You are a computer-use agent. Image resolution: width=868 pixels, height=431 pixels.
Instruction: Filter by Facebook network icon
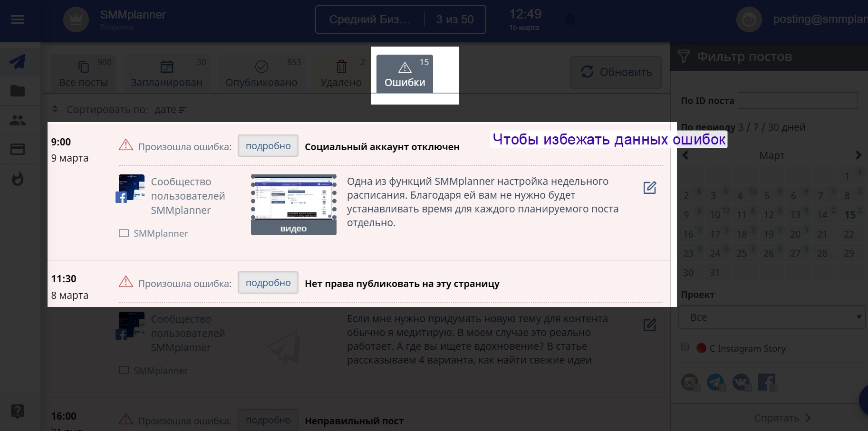pos(767,382)
